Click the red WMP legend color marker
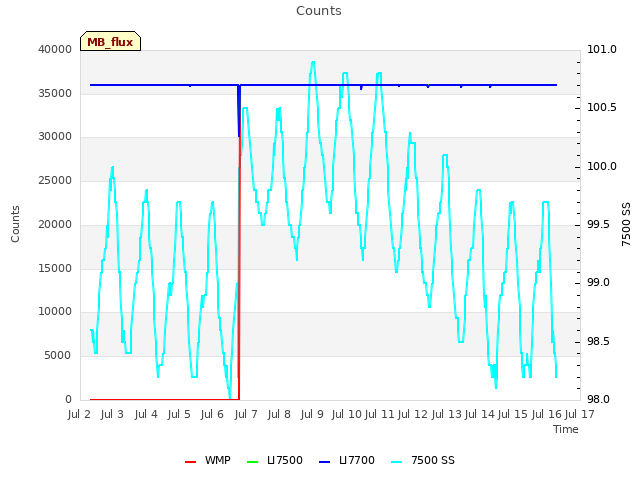This screenshot has width=640, height=480. [190, 462]
